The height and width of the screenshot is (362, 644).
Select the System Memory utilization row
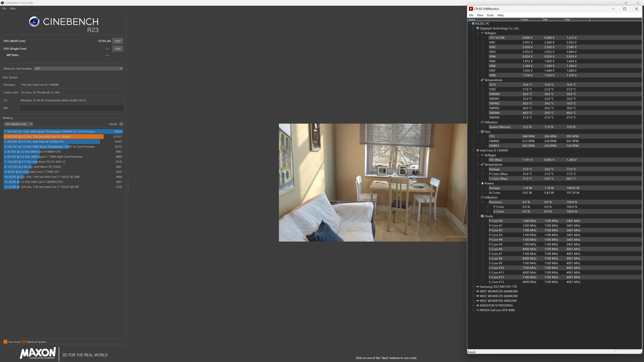coord(565,127)
